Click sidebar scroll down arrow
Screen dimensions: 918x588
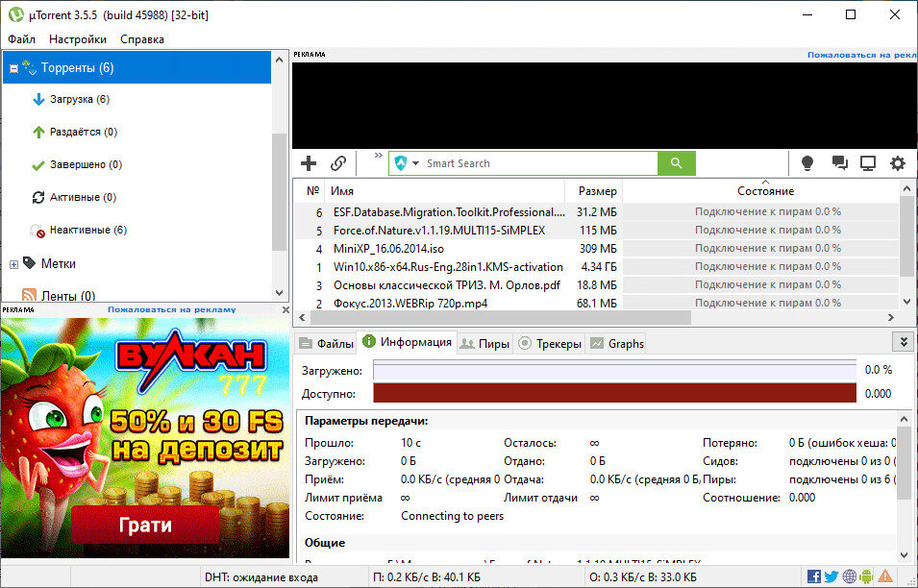click(x=280, y=292)
